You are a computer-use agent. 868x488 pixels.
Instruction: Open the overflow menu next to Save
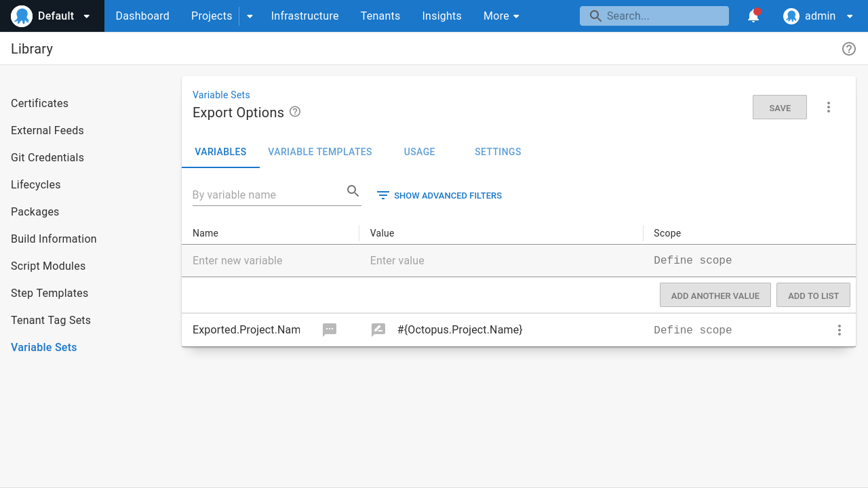click(828, 107)
